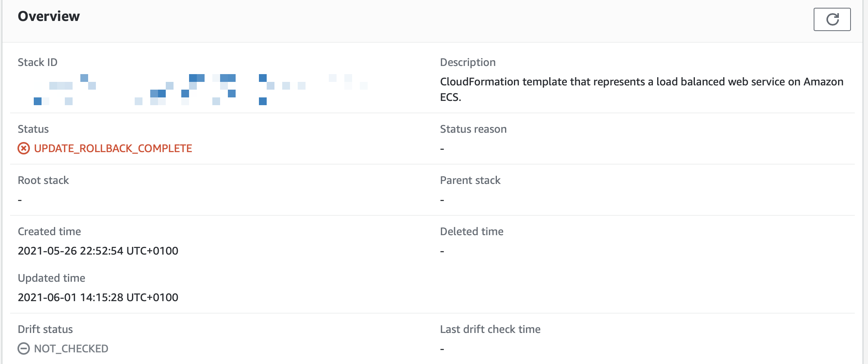This screenshot has height=364, width=868.
Task: Click the Deleted time field dash
Action: click(x=441, y=251)
